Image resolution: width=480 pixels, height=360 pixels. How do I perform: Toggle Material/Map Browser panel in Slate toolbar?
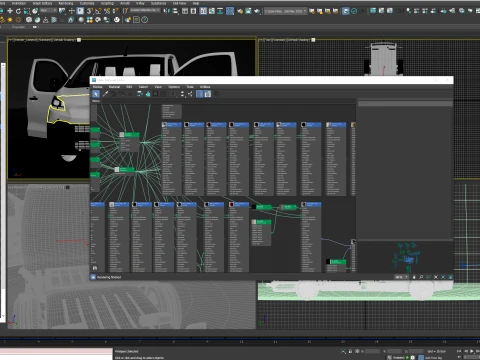[x=199, y=94]
